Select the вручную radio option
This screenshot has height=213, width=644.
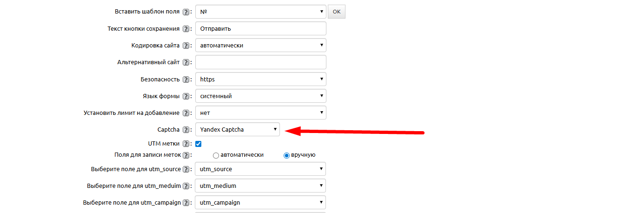pos(286,155)
